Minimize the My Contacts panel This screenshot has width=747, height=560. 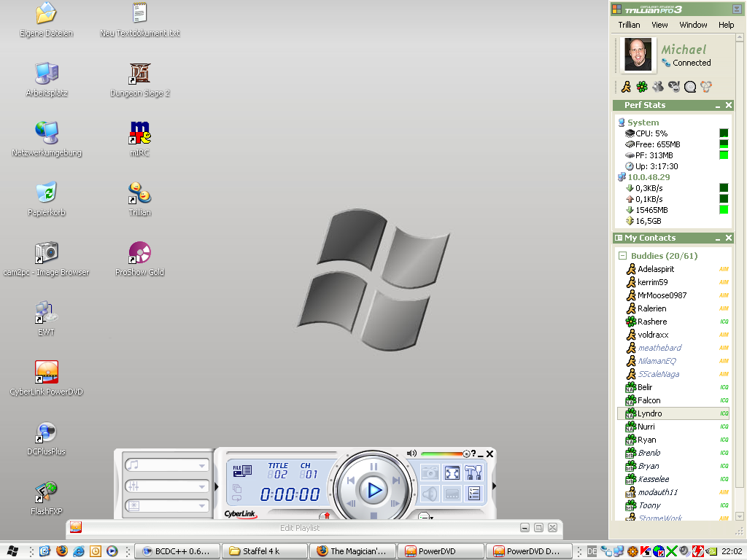[718, 238]
